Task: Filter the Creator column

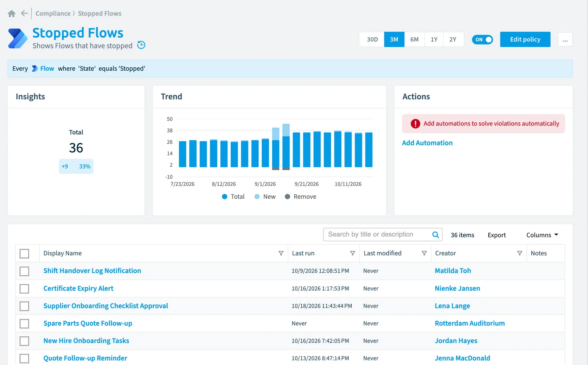Action: tap(520, 253)
